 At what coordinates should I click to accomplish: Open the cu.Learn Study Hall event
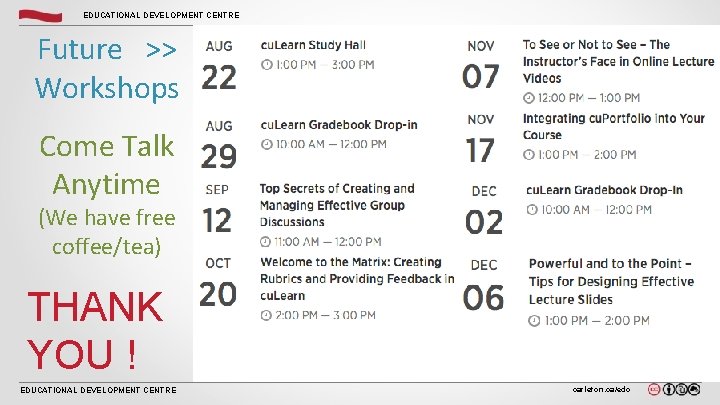313,45
